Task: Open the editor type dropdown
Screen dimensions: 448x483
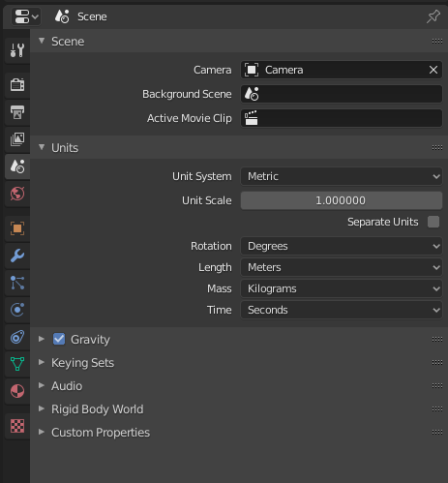Action: (26, 16)
